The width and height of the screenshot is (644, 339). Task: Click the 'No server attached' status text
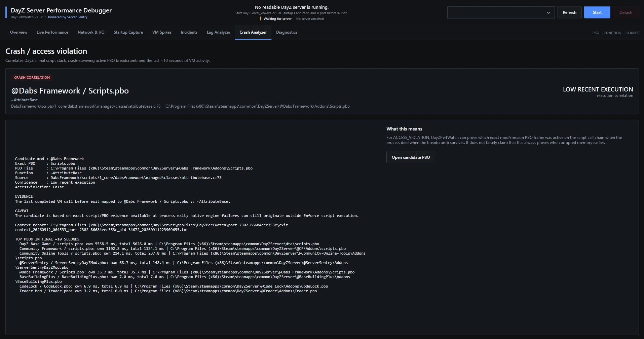coord(310,19)
